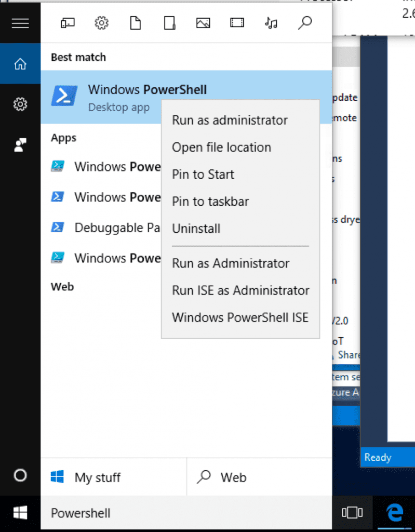Image resolution: width=415 pixels, height=532 pixels.
Task: Open the Windows Start button
Action: tap(20, 513)
